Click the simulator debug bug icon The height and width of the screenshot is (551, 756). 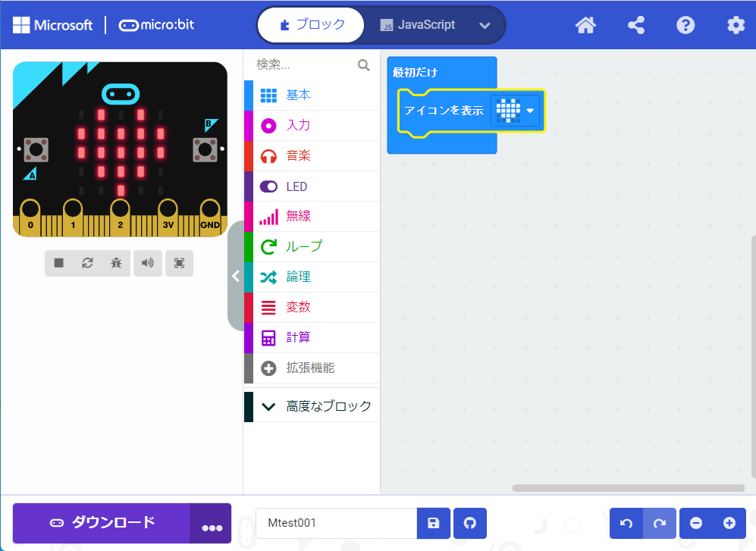pyautogui.click(x=115, y=263)
